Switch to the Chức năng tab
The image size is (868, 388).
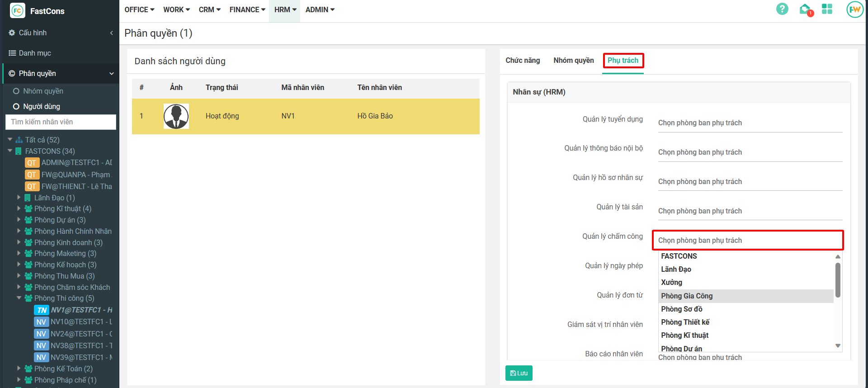click(523, 60)
